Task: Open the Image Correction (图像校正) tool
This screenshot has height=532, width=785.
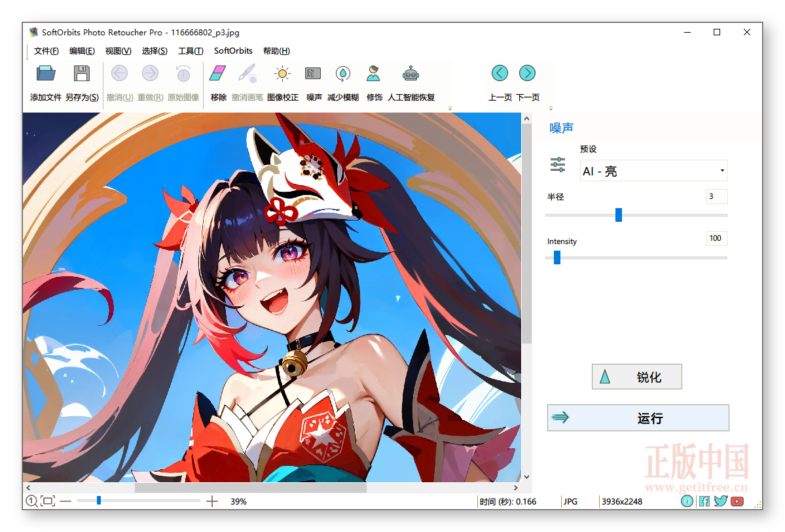Action: point(282,73)
